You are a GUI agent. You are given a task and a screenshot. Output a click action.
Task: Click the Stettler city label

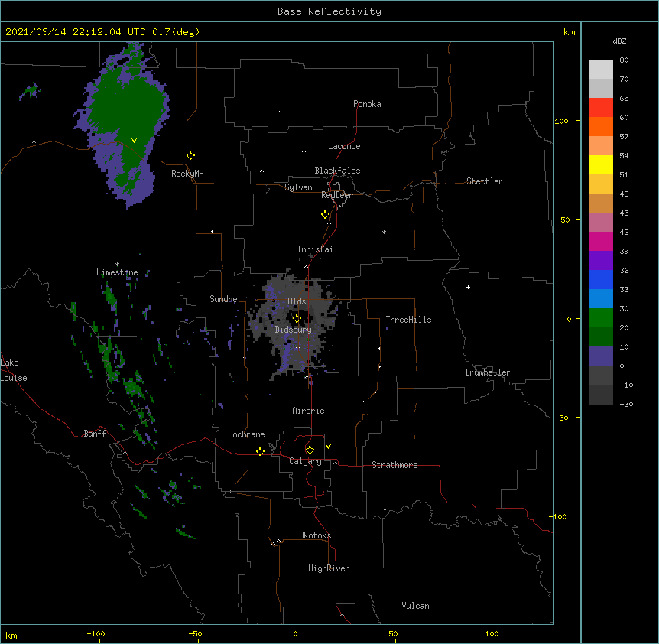[485, 181]
